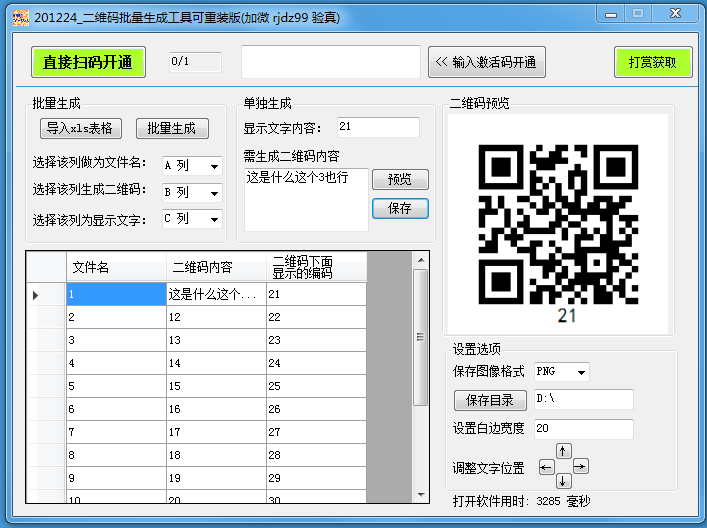
Task: Click display code cell 24
Action: 317,363
